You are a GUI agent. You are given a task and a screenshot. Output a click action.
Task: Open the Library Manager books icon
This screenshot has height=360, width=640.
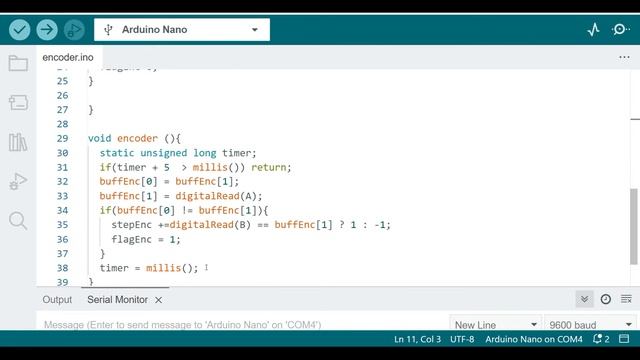pyautogui.click(x=18, y=142)
